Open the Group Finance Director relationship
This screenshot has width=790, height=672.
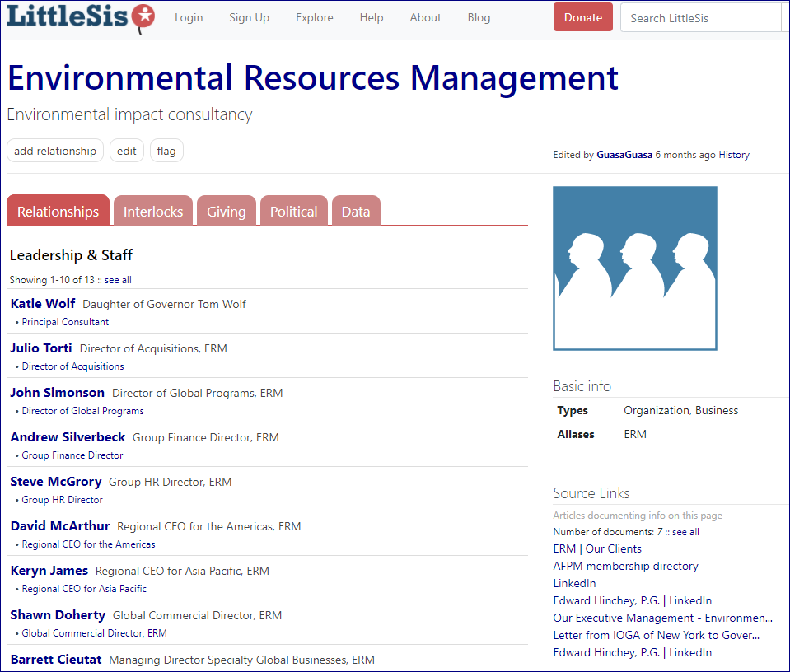tap(72, 455)
